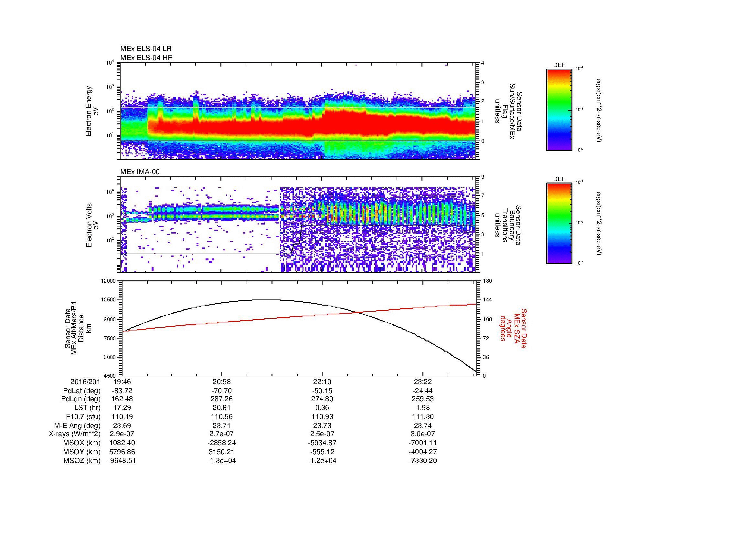756x534 pixels.
Task: Select LST value '1.98'
Action: 422,408
